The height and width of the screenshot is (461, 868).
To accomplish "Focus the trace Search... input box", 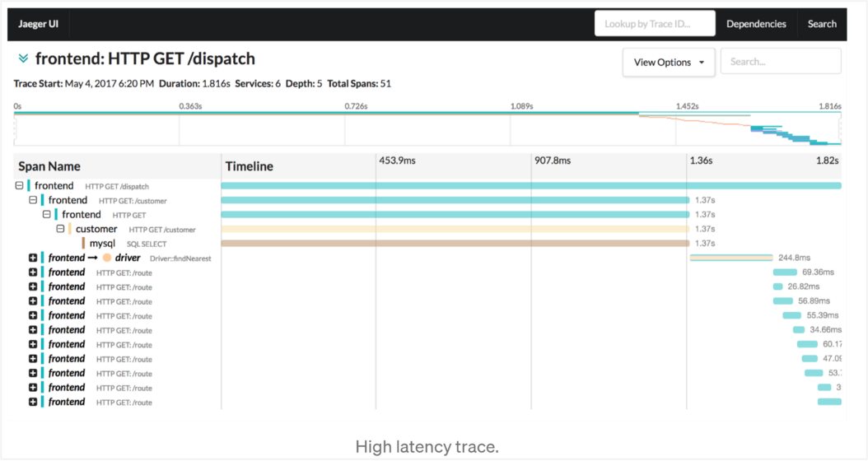I will coord(781,62).
